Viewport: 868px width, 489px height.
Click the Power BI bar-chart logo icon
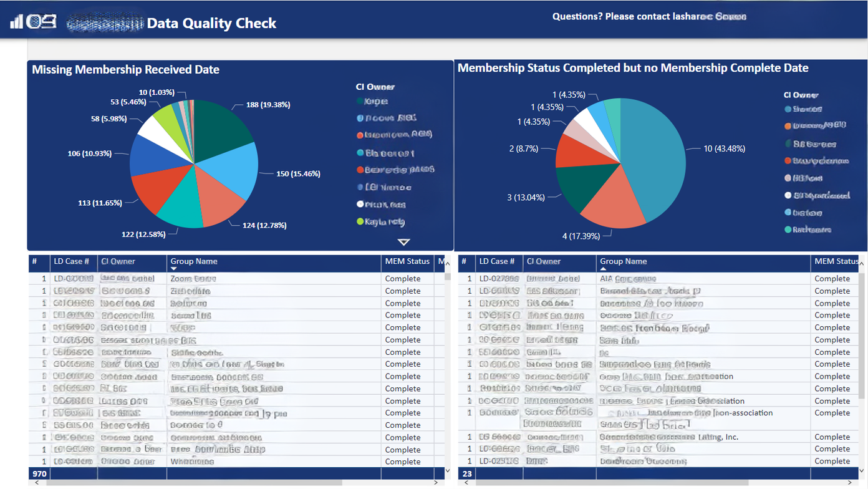[x=17, y=22]
